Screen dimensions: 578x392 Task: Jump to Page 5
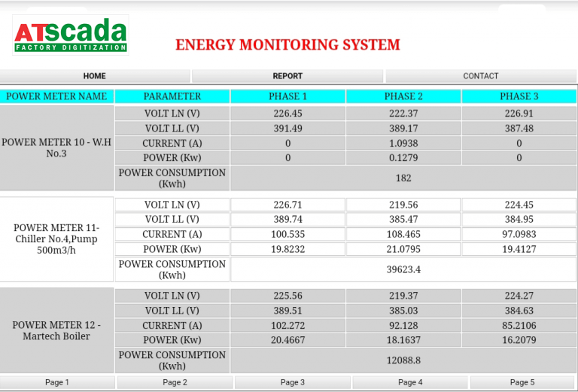[522, 382]
